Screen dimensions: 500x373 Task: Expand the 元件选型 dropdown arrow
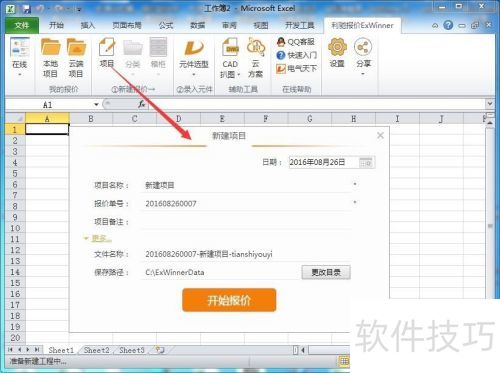pos(194,75)
